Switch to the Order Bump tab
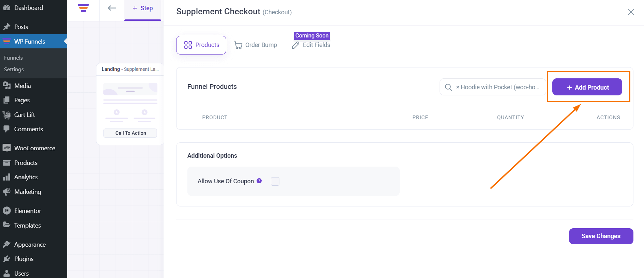Image resolution: width=644 pixels, height=278 pixels. [256, 45]
